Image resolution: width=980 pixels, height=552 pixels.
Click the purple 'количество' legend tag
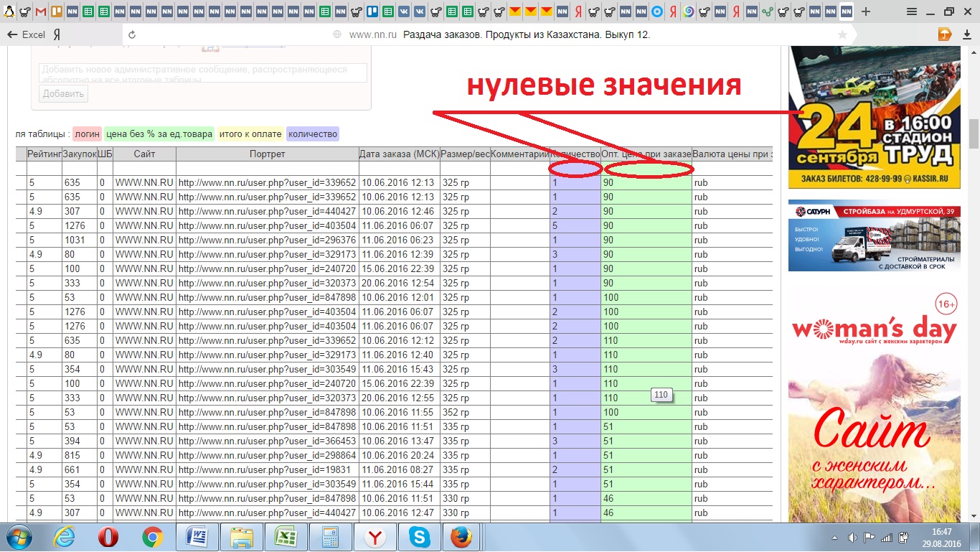(x=312, y=134)
